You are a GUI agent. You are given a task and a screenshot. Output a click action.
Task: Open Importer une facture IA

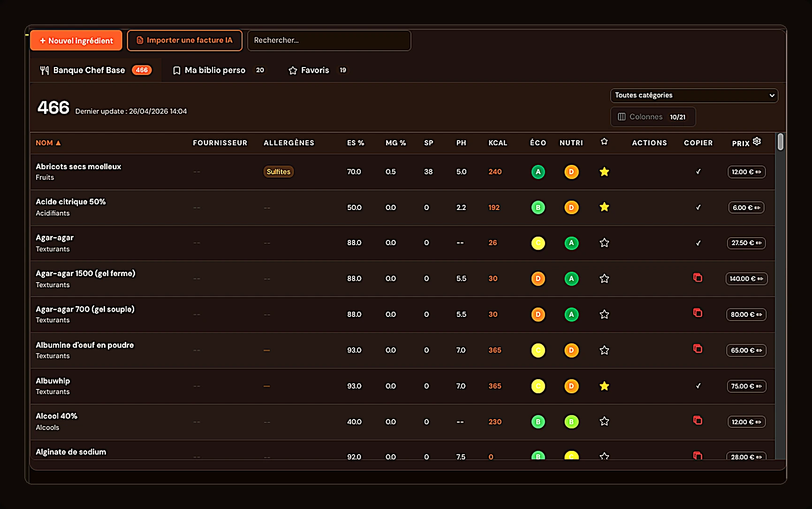[x=184, y=40]
